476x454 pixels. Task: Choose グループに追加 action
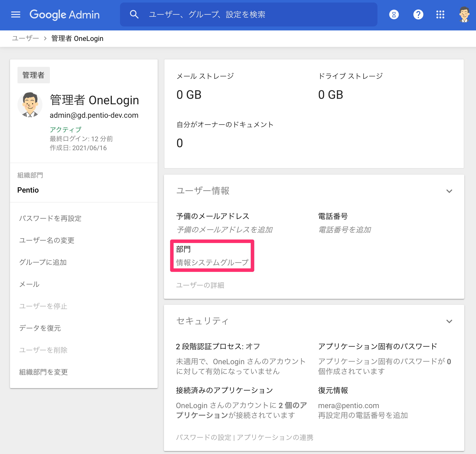click(43, 262)
